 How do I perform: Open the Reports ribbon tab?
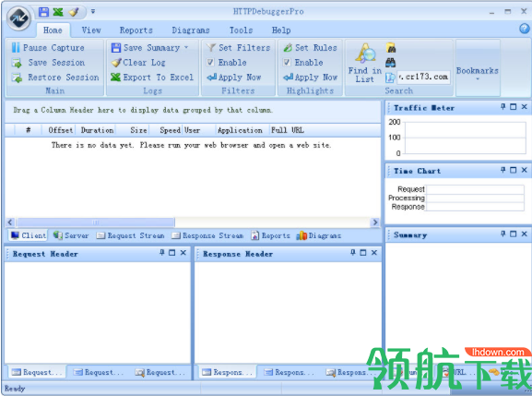(x=136, y=30)
